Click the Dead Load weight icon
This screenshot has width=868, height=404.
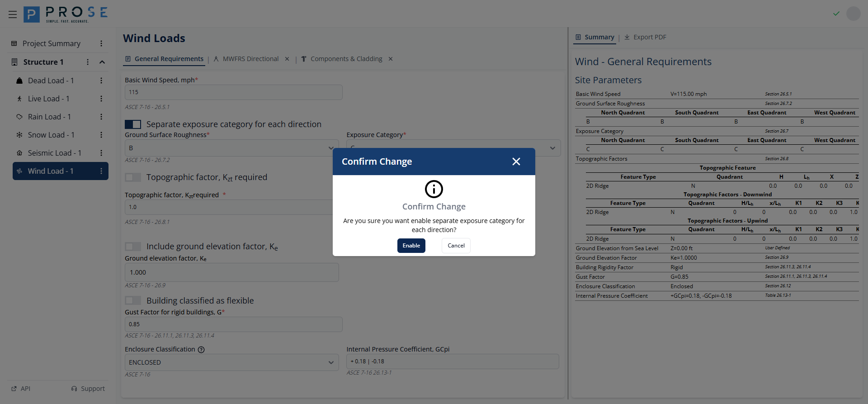(19, 81)
